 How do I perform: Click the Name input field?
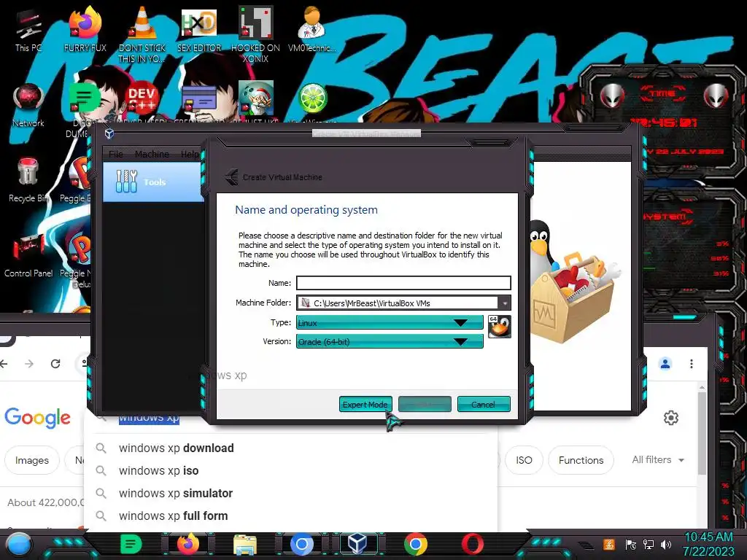pyautogui.click(x=403, y=283)
